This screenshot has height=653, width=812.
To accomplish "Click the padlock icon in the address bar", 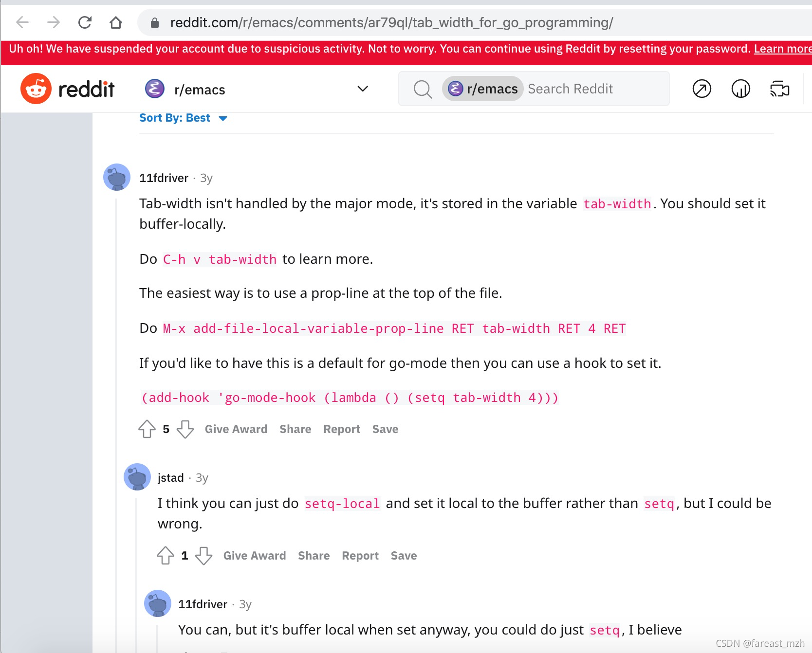I will click(x=154, y=22).
